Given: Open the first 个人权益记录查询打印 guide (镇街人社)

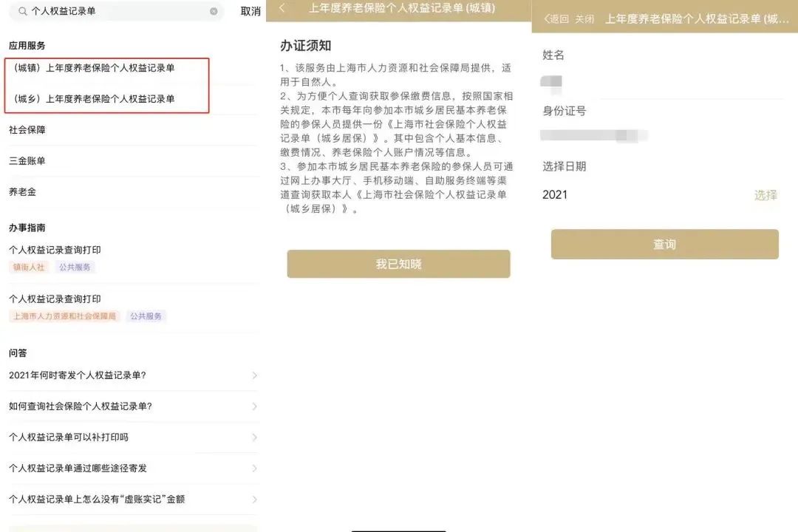Looking at the screenshot, I should pyautogui.click(x=55, y=250).
